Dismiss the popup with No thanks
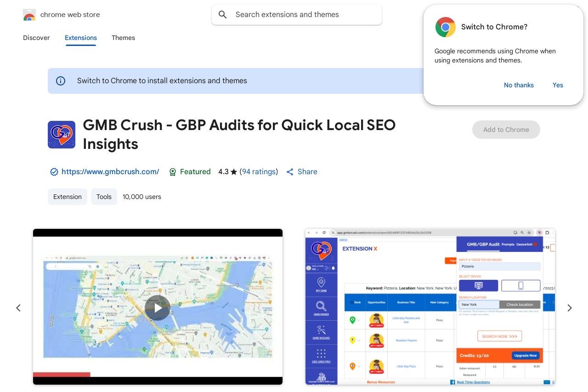588x392 pixels. click(519, 85)
